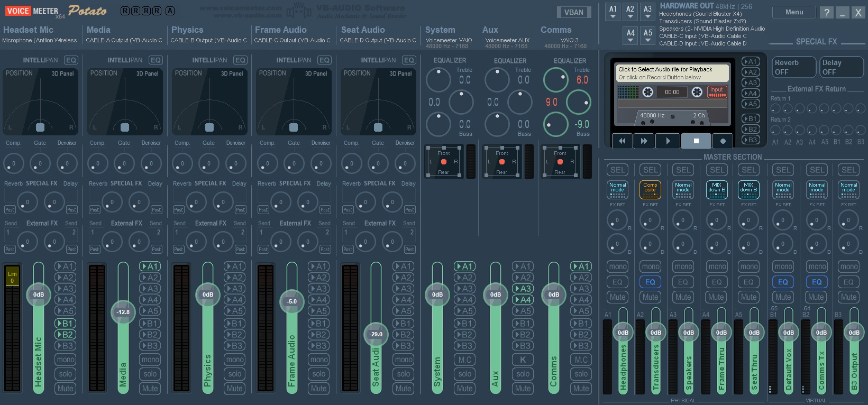The height and width of the screenshot is (405, 868).
Task: Click the mono button on A3 Speakers bus
Action: pos(683,266)
